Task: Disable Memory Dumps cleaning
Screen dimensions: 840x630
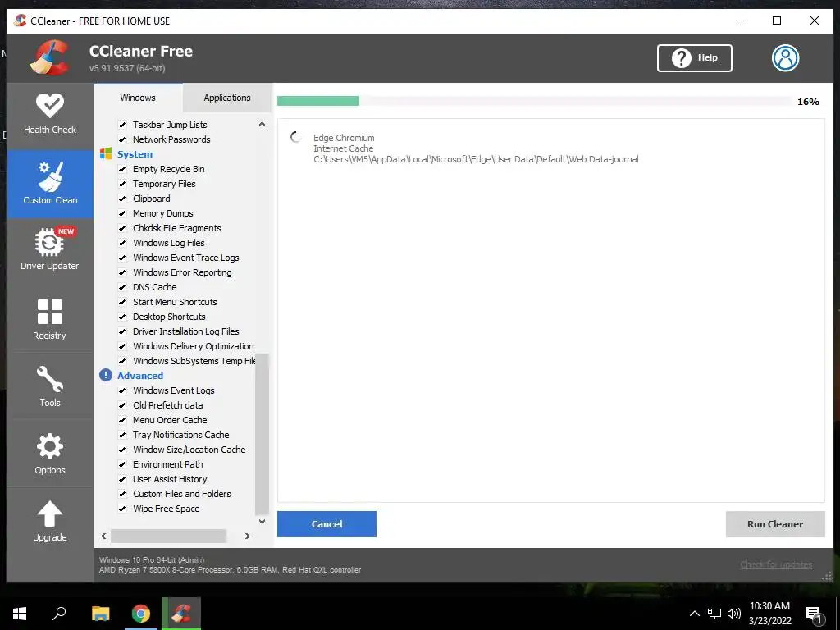Action: click(122, 213)
